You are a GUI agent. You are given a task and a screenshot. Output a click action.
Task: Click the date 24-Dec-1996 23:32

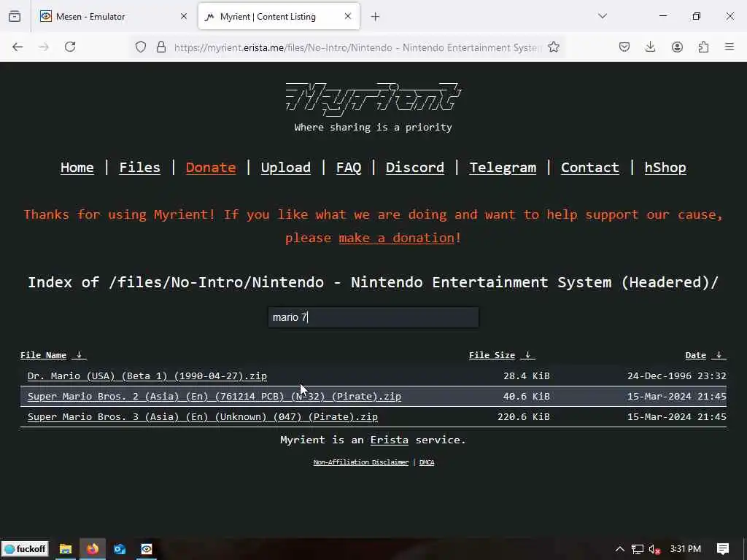coord(676,376)
